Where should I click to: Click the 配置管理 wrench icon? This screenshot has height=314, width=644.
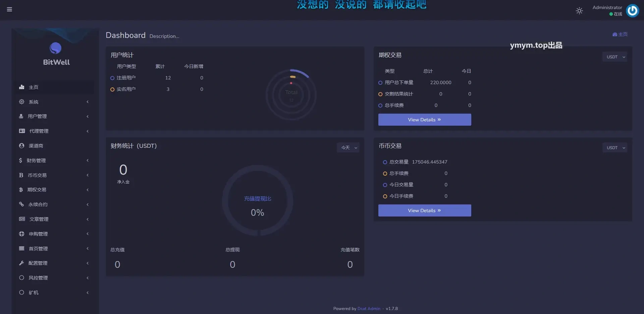21,263
